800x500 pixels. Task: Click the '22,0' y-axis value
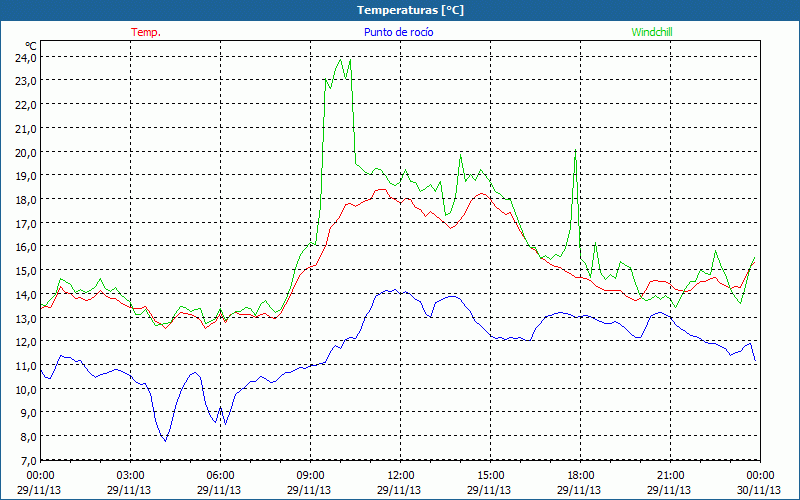[x=25, y=105]
